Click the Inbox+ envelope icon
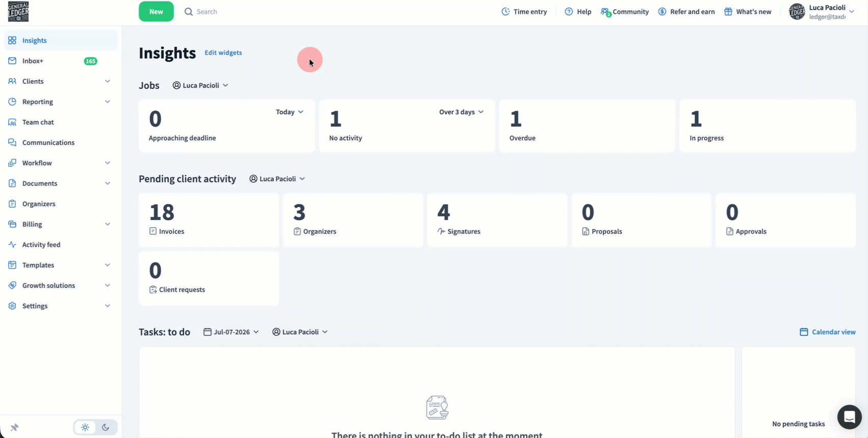This screenshot has height=438, width=868. point(12,61)
